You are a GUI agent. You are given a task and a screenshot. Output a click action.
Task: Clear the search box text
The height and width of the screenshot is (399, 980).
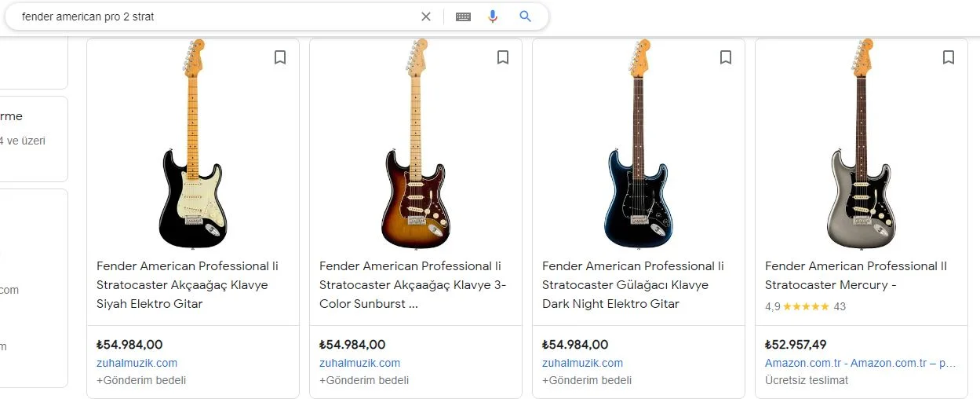click(x=426, y=16)
